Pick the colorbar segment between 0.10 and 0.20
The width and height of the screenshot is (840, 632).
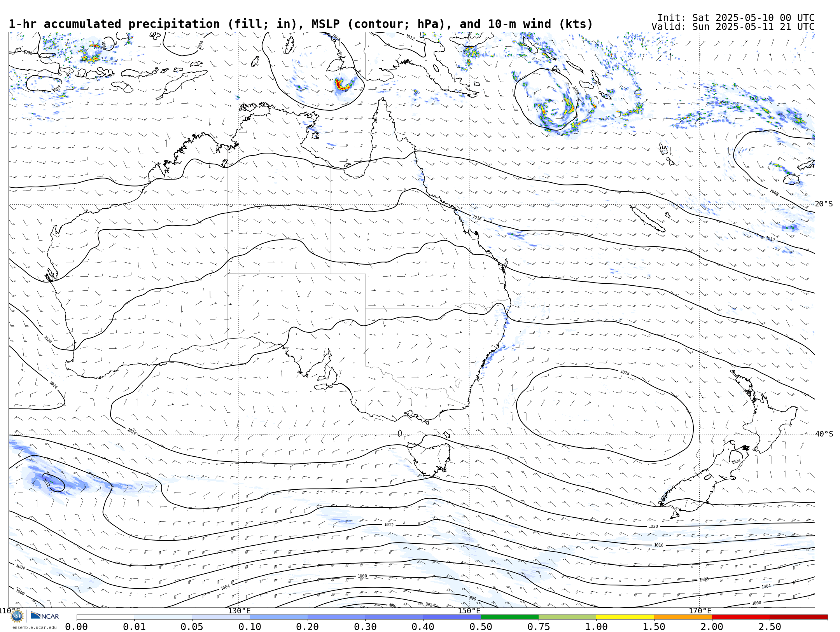[278, 617]
